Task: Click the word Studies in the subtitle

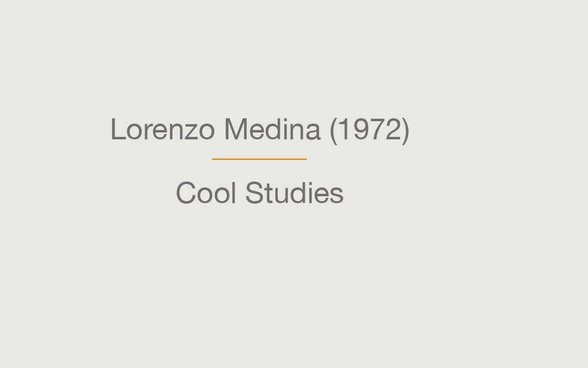Action: 294,193
